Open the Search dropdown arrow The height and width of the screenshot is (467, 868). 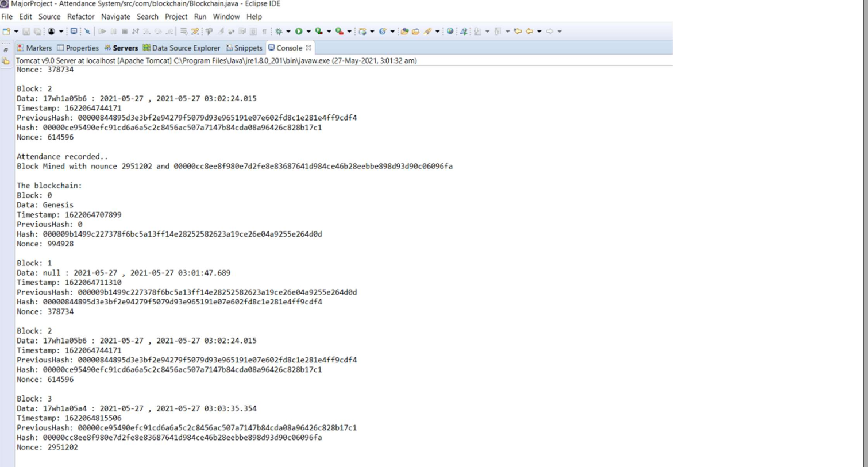coord(437,31)
